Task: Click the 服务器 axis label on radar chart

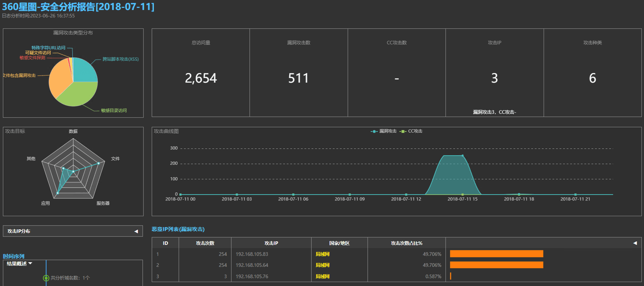Action: coord(103,203)
